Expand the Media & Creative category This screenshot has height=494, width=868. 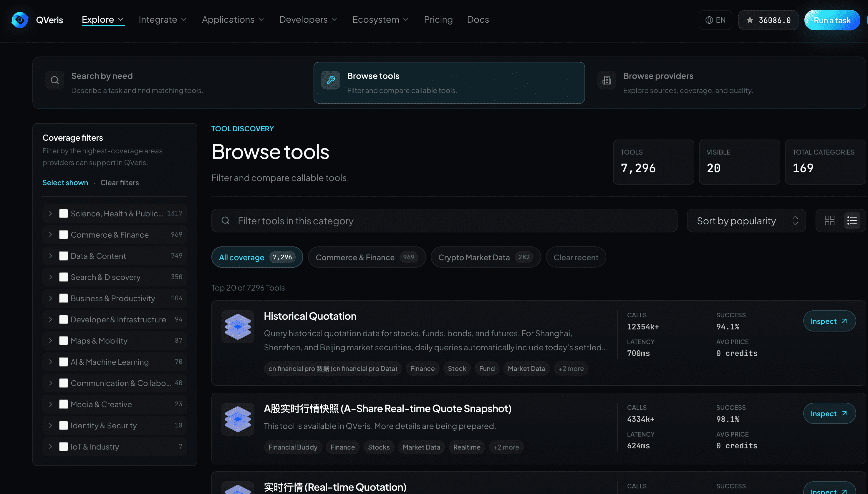[51, 405]
